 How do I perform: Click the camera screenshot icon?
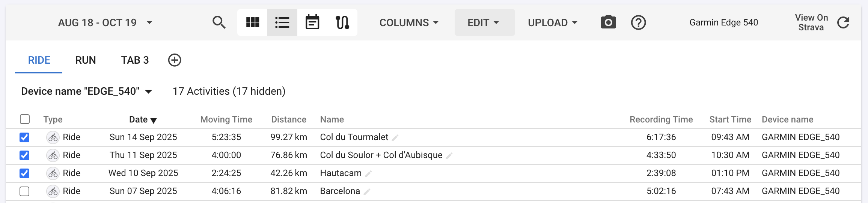click(x=608, y=22)
